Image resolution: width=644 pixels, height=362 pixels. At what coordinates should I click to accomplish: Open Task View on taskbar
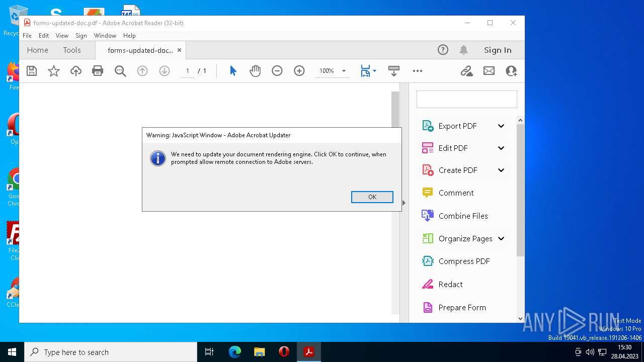coord(209,352)
